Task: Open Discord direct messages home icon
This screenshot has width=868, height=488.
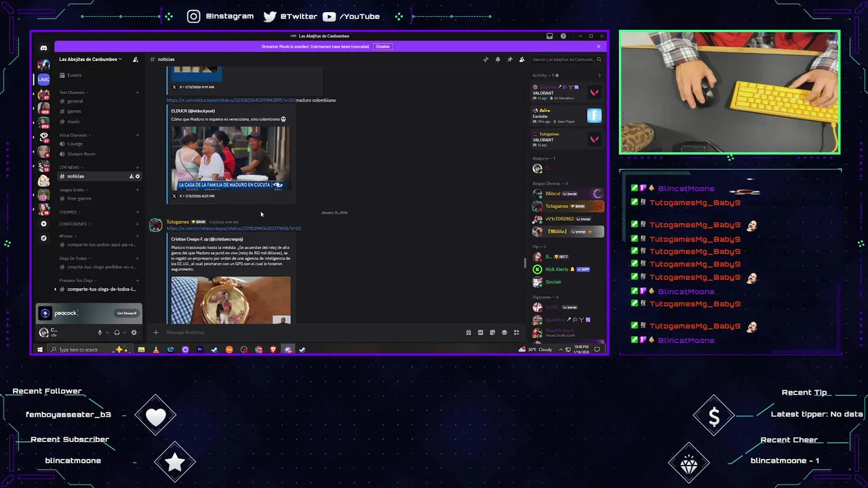Action: (43, 48)
